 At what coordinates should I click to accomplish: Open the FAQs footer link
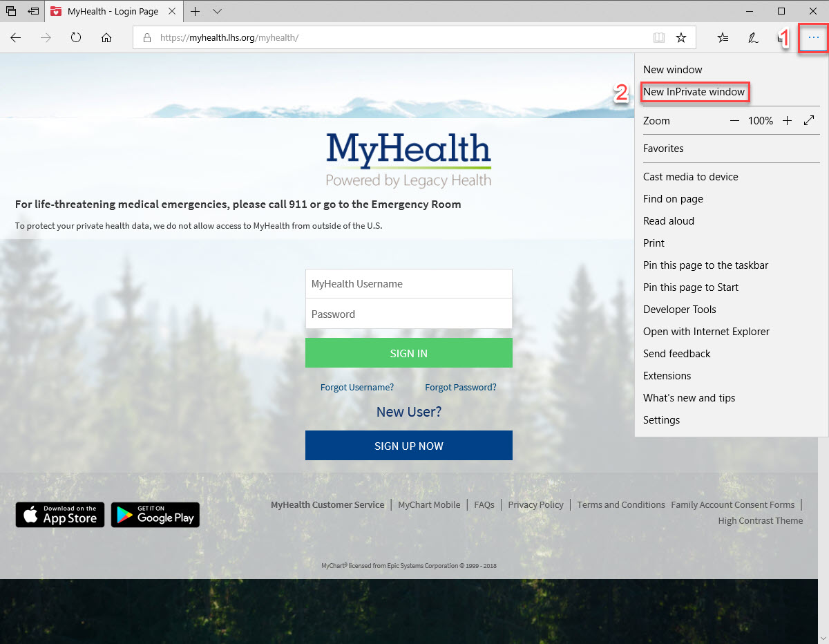[x=484, y=505]
